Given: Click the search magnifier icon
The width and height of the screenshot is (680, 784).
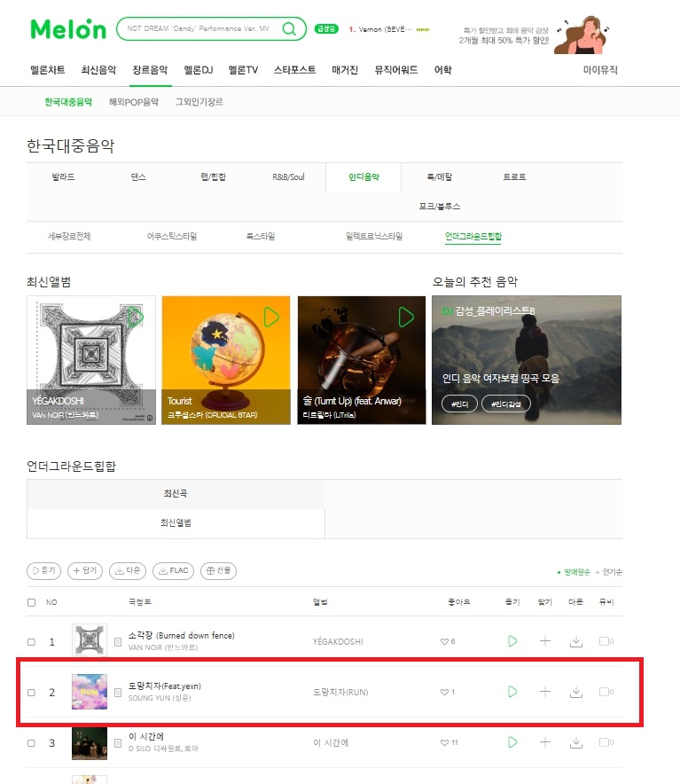Looking at the screenshot, I should 289,28.
